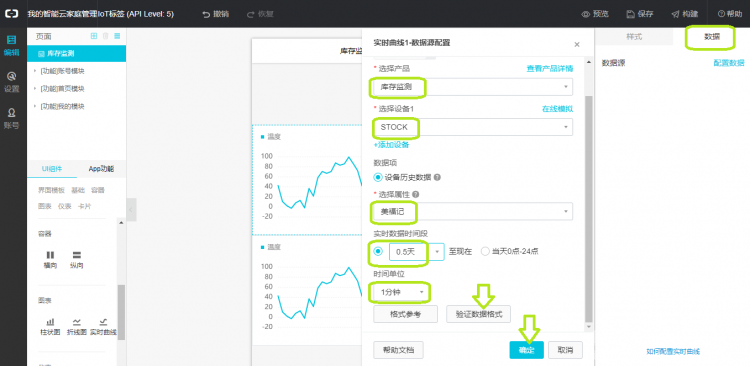The width and height of the screenshot is (750, 366).
Task: Pick the 横向 horizontal container component
Action: tap(50, 260)
